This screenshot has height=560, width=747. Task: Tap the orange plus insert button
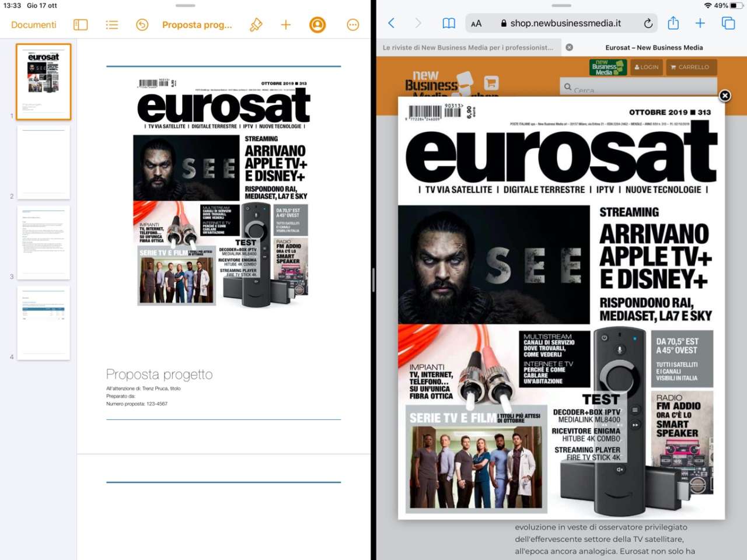tap(286, 24)
